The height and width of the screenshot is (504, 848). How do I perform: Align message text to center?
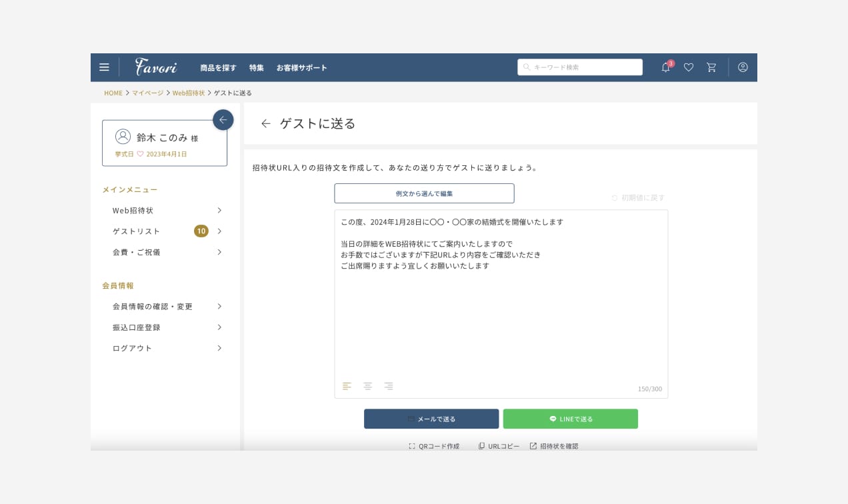[x=367, y=386]
